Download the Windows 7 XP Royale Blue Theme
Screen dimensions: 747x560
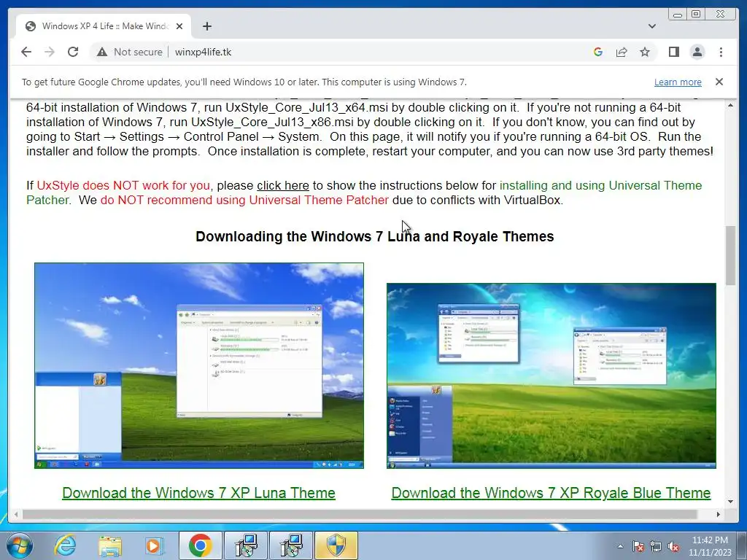[x=551, y=493]
